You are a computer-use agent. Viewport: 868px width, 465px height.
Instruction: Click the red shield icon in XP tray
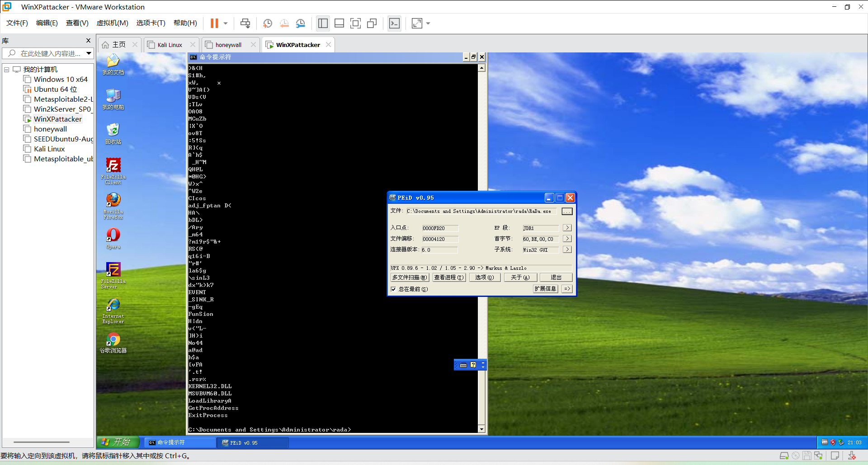pos(833,442)
